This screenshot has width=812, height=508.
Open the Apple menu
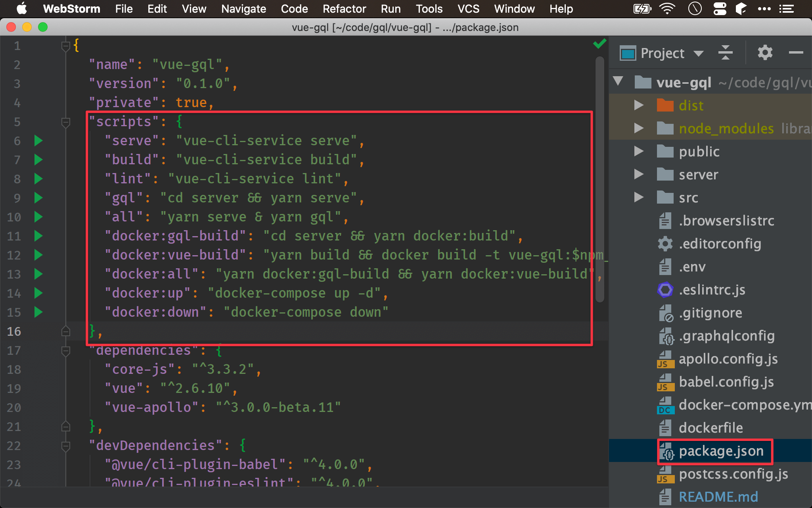22,8
